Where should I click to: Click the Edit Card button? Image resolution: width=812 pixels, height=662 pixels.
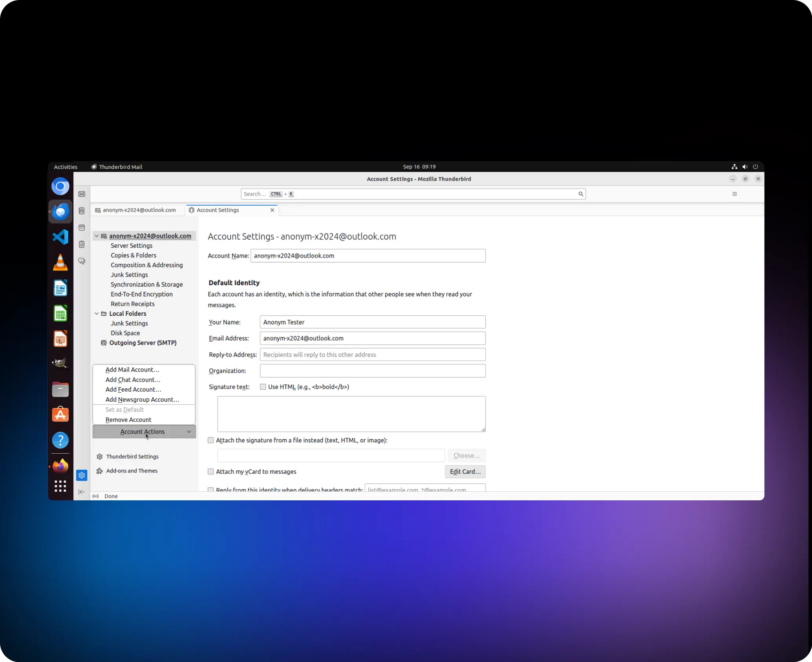click(x=465, y=472)
